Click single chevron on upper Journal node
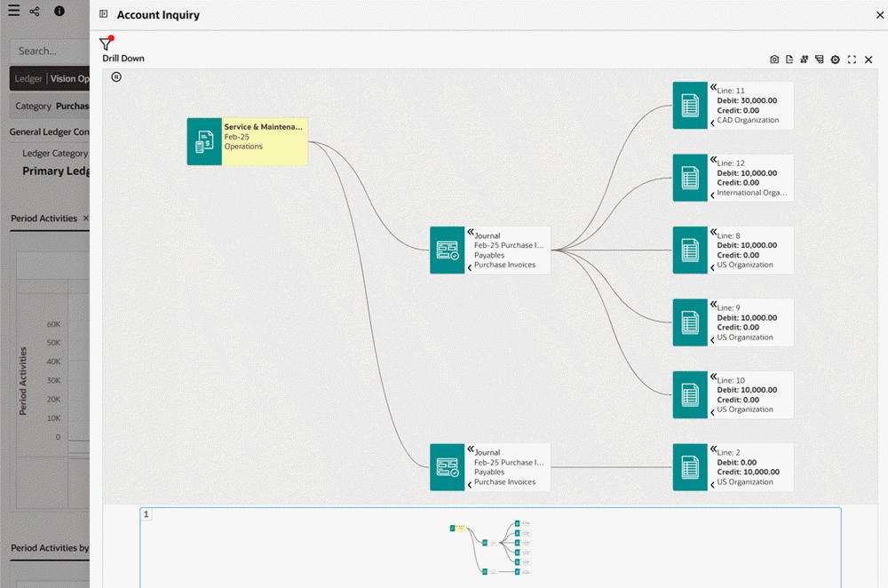 (470, 267)
